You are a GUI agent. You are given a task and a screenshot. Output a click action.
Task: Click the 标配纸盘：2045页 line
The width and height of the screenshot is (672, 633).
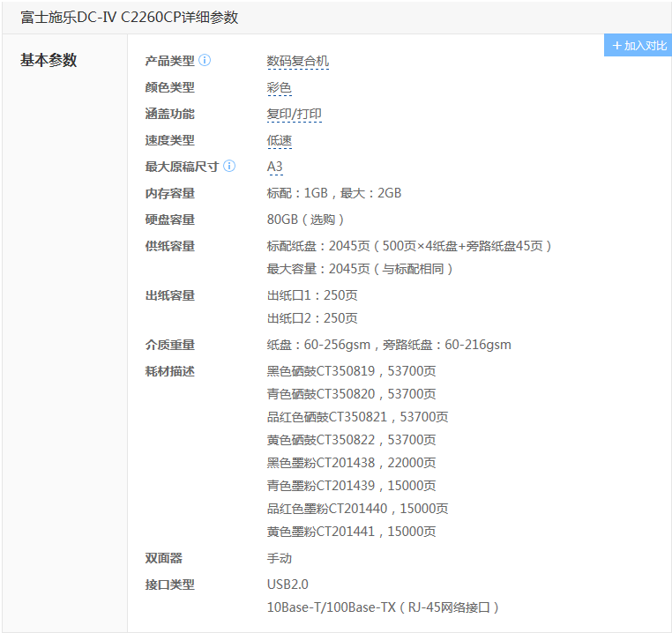click(410, 246)
